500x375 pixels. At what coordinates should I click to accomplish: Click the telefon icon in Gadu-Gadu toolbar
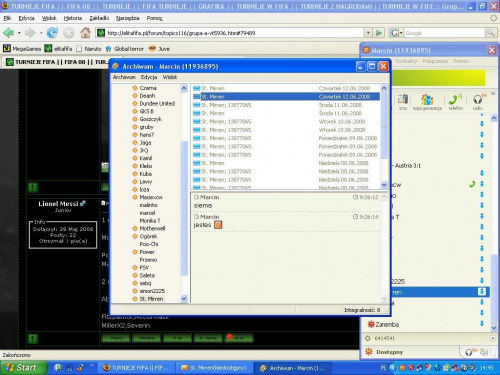(455, 102)
